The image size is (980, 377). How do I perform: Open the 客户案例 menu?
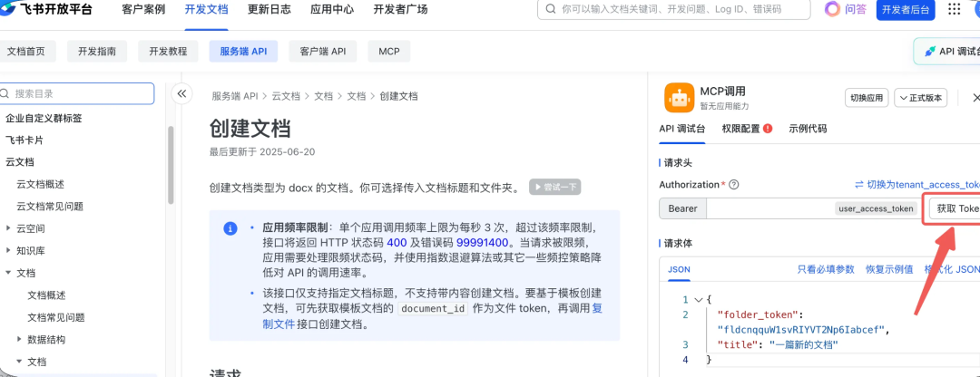143,9
